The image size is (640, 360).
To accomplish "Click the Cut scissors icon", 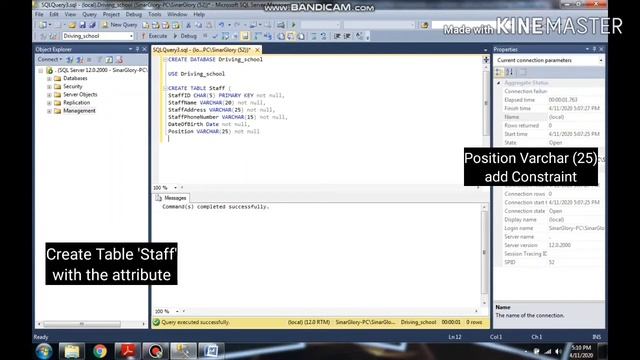I will click(188, 25).
